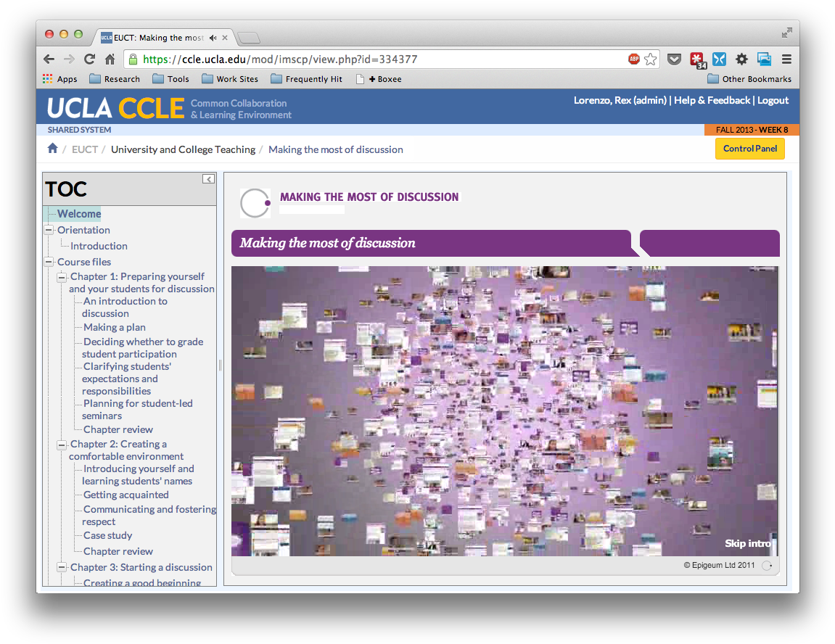Image resolution: width=835 pixels, height=644 pixels.
Task: Open the Xmarks sync extension
Action: (x=719, y=59)
